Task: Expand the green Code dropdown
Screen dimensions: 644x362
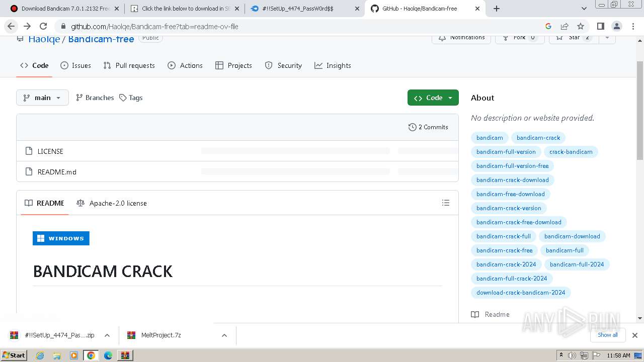Action: tap(433, 98)
